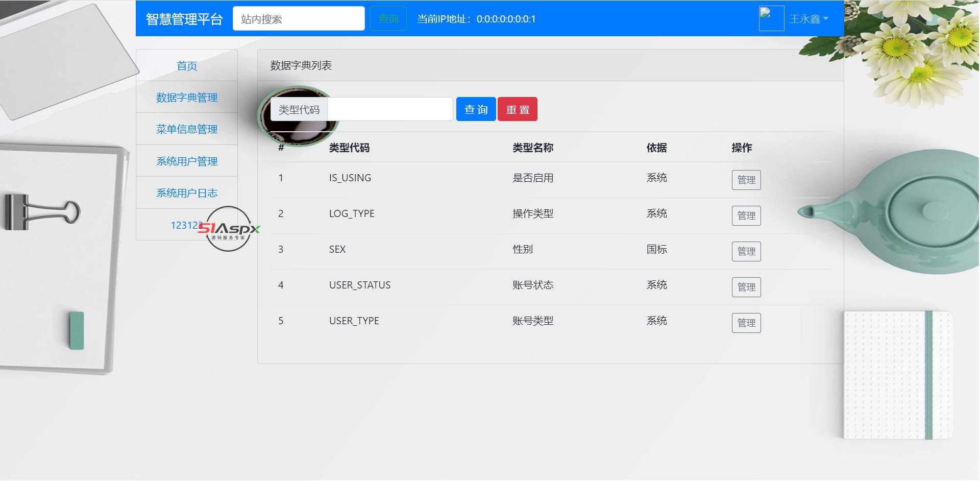The image size is (980, 481).
Task: Click 管理 for the USER_STATUS row
Action: click(x=746, y=287)
